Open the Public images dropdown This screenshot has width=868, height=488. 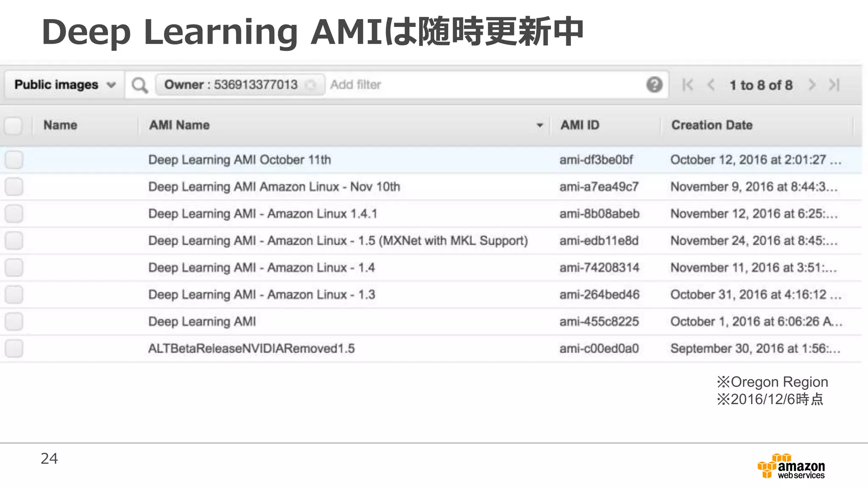[64, 85]
